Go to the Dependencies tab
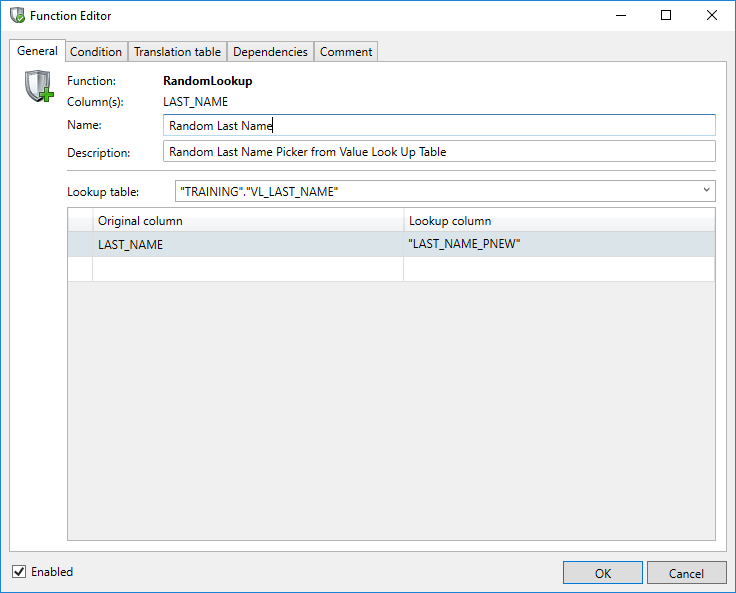 270,52
